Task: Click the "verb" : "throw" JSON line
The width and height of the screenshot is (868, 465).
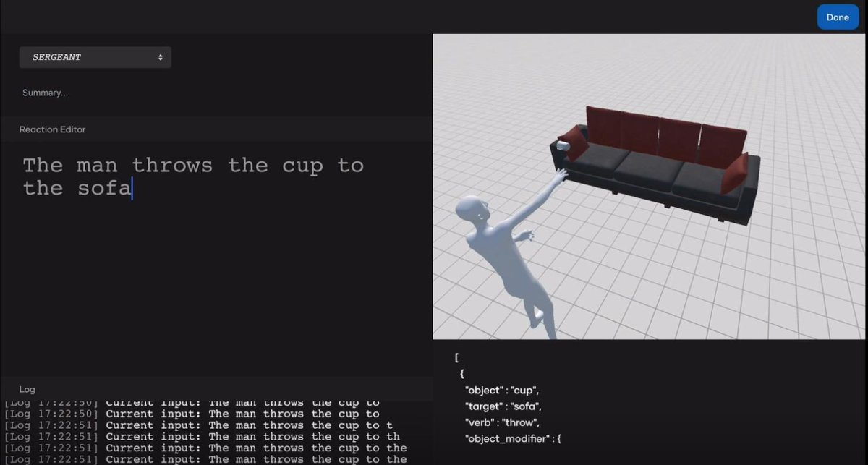Action: 502,422
